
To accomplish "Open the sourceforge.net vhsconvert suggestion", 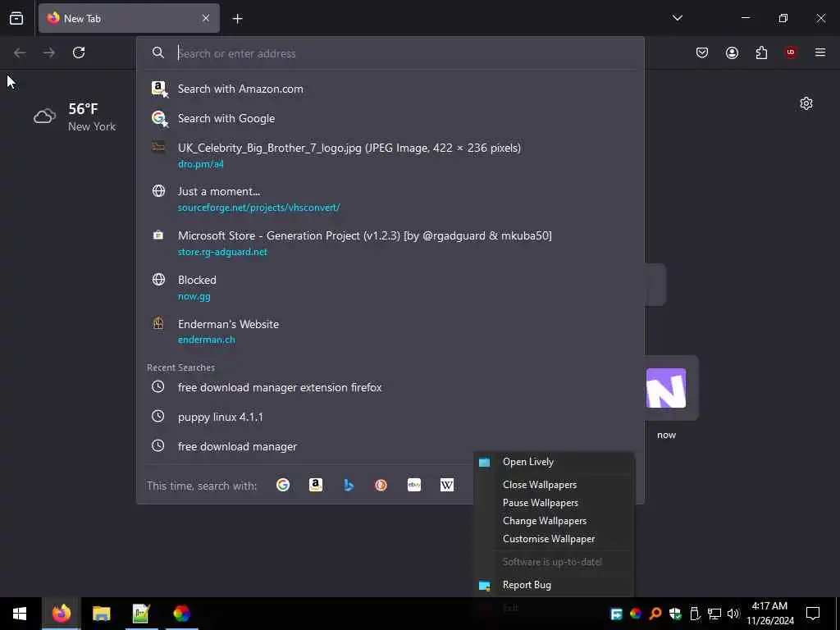I will (390, 199).
